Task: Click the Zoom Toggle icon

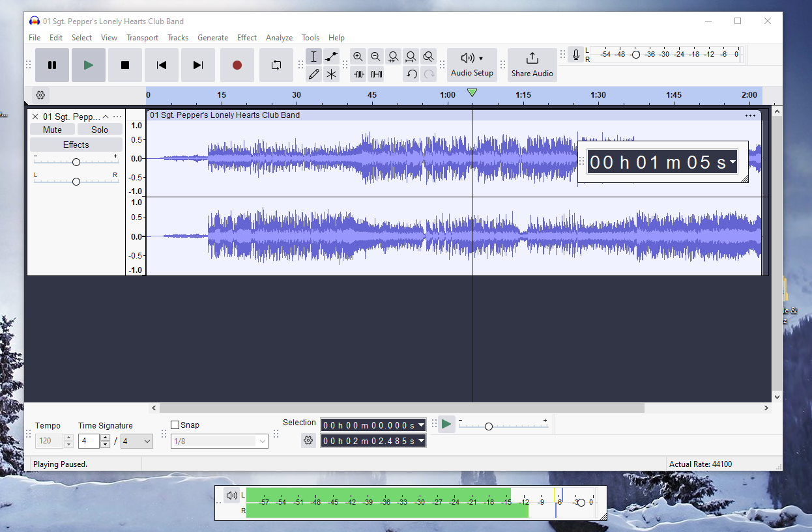Action: coord(428,57)
